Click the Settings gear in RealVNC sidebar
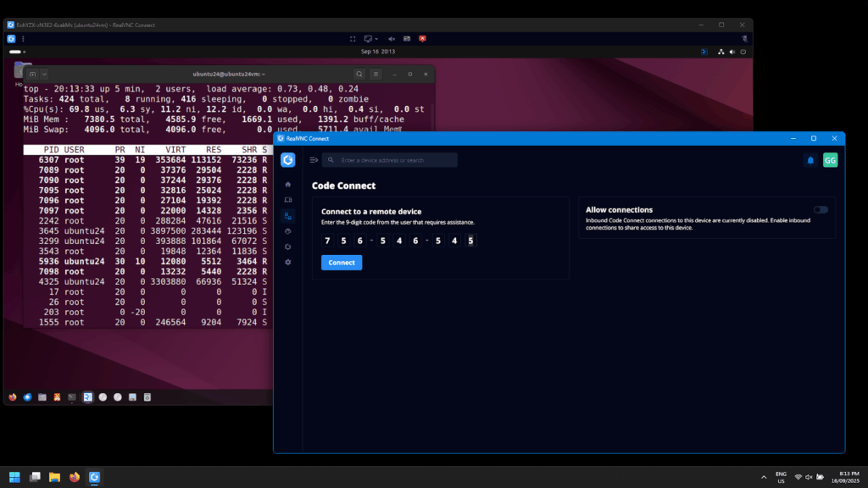The image size is (868, 488). click(288, 263)
